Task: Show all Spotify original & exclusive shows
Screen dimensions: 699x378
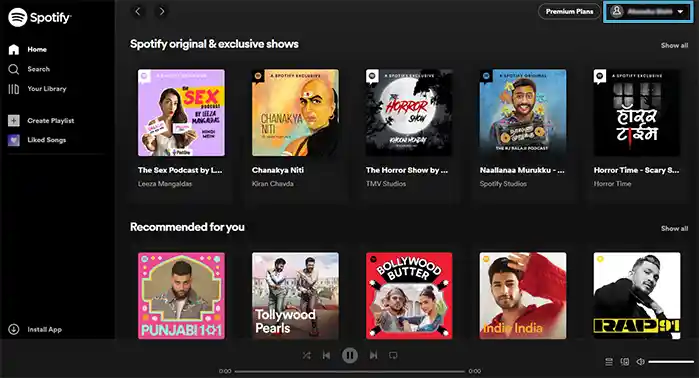Action: [674, 45]
